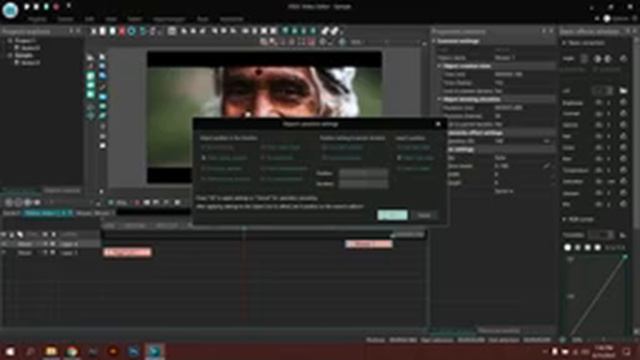Click Cancel in Object position settings dialog
The width and height of the screenshot is (640, 360).
pos(424,215)
